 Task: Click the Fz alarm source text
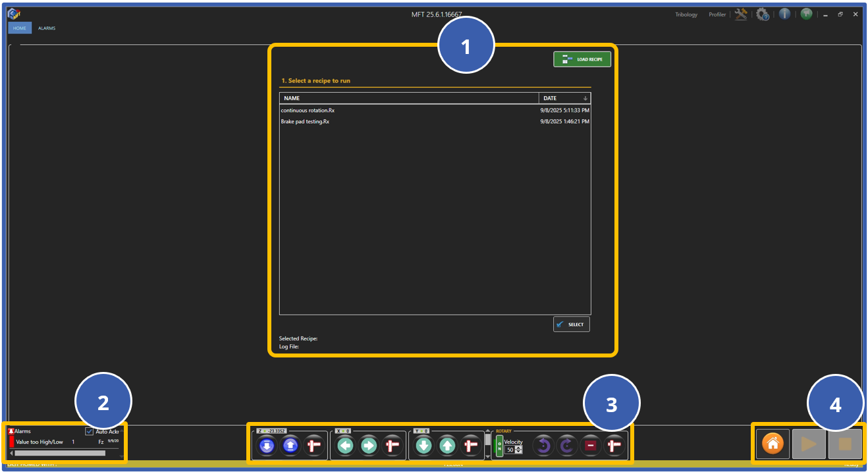(101, 442)
